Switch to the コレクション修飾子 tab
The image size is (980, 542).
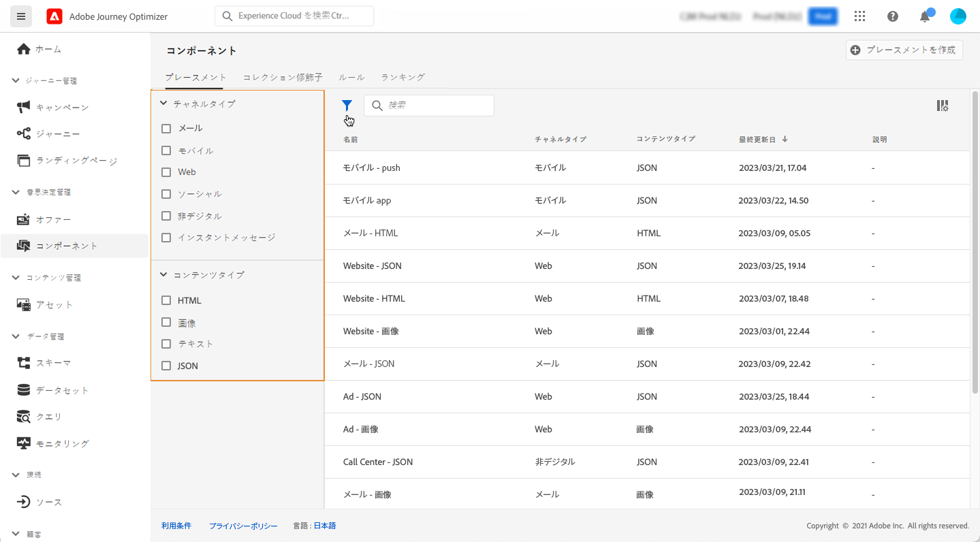point(283,78)
